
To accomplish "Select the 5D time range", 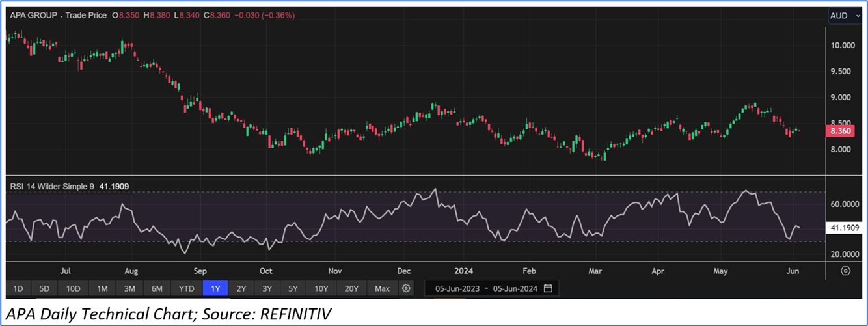I will [44, 288].
